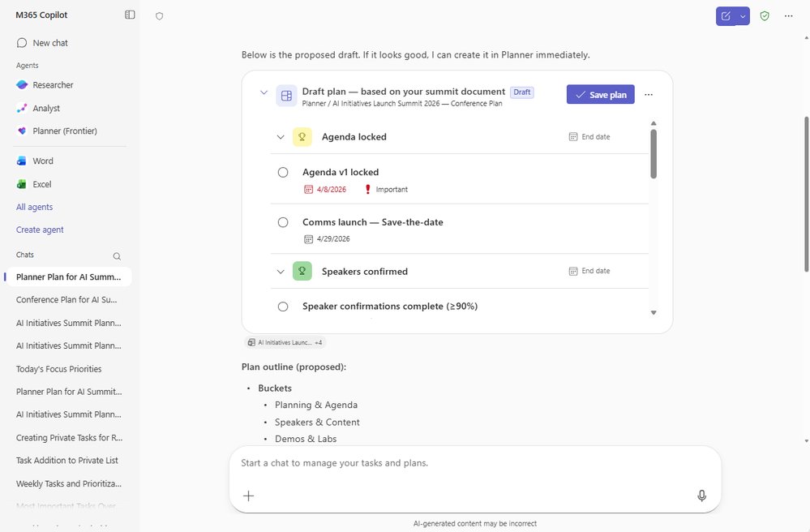The image size is (810, 532).
Task: Open the more options ellipsis on the draft plan
Action: pos(649,94)
